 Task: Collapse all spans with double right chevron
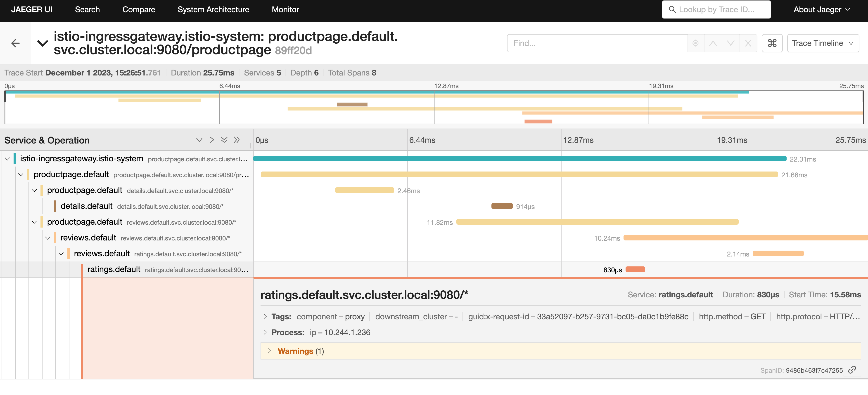(x=237, y=140)
